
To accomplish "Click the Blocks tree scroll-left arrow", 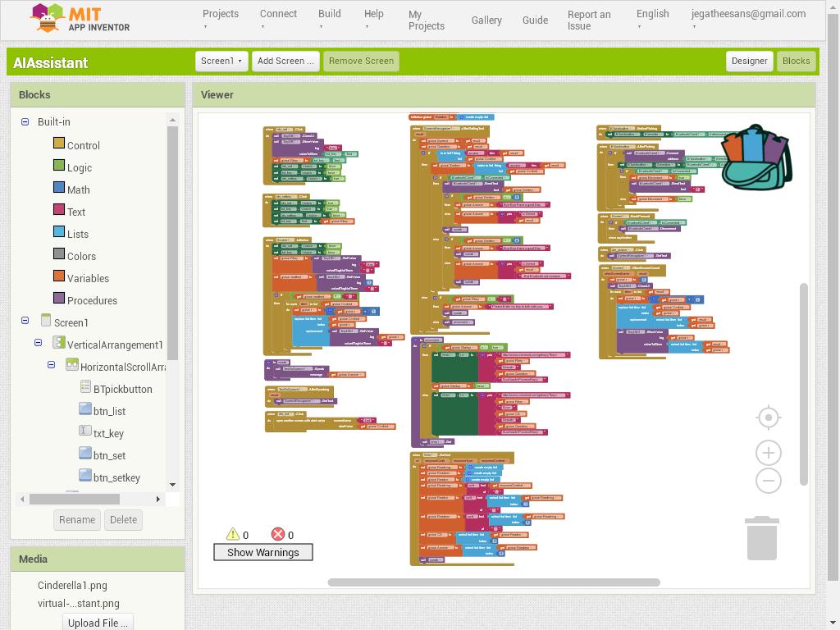I will pyautogui.click(x=22, y=499).
